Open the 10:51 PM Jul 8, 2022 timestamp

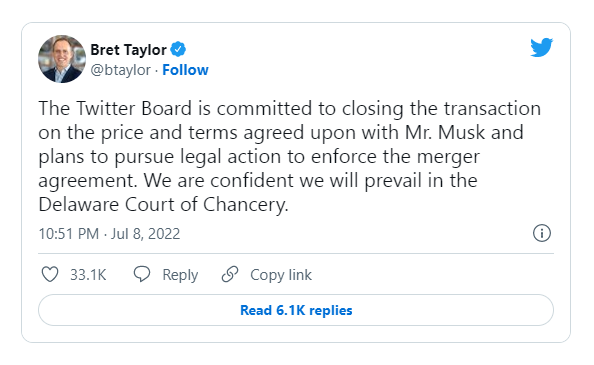109,234
